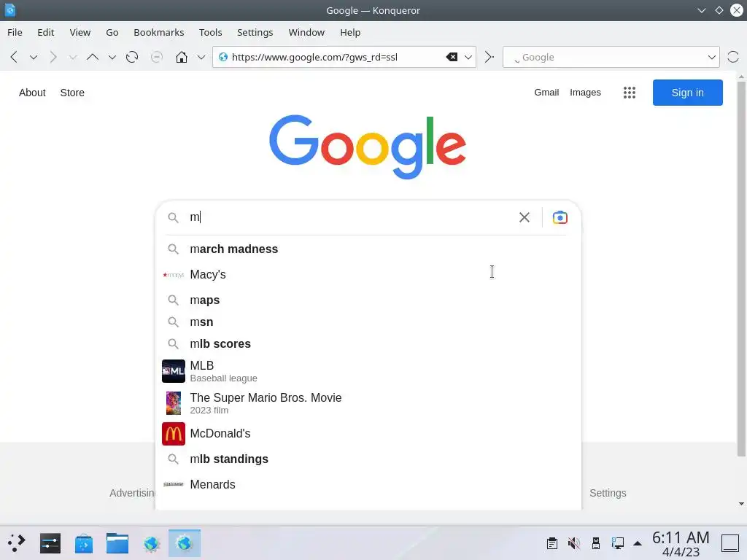Open the Tools menu
Viewport: 747px width, 560px height.
coord(211,32)
